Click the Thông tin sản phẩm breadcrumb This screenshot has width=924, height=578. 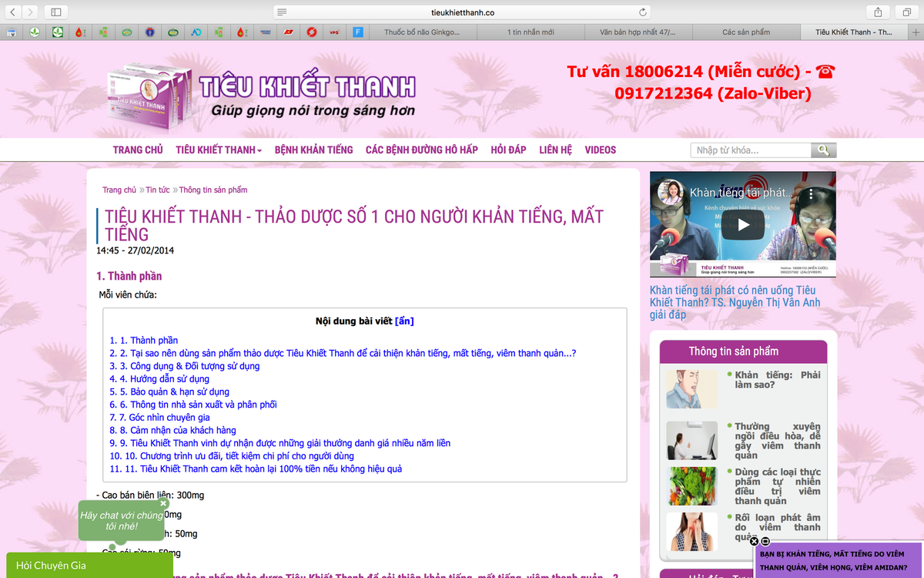pyautogui.click(x=213, y=190)
